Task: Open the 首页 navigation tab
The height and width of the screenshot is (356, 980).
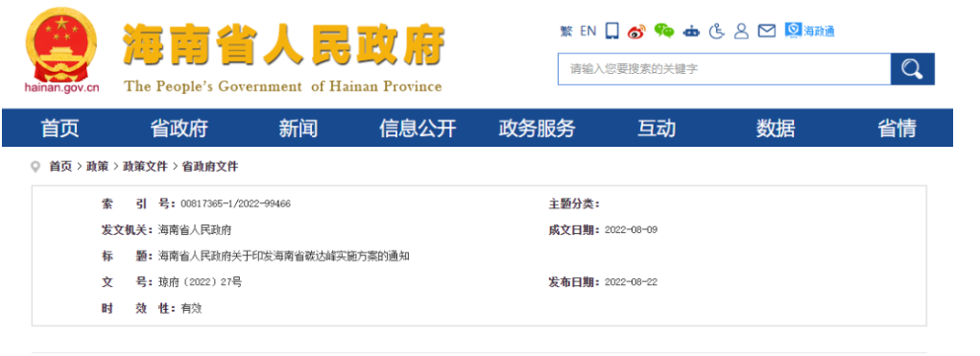Action: [x=60, y=128]
